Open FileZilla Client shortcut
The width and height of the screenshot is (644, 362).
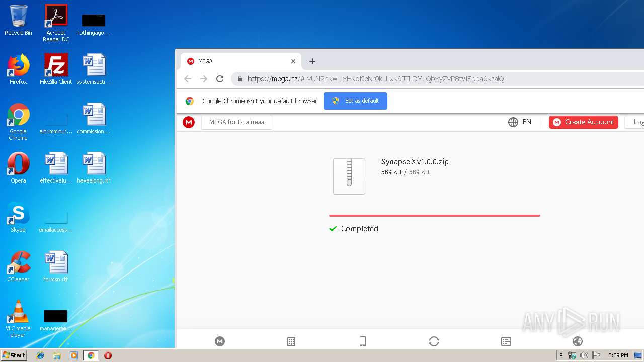point(56,69)
